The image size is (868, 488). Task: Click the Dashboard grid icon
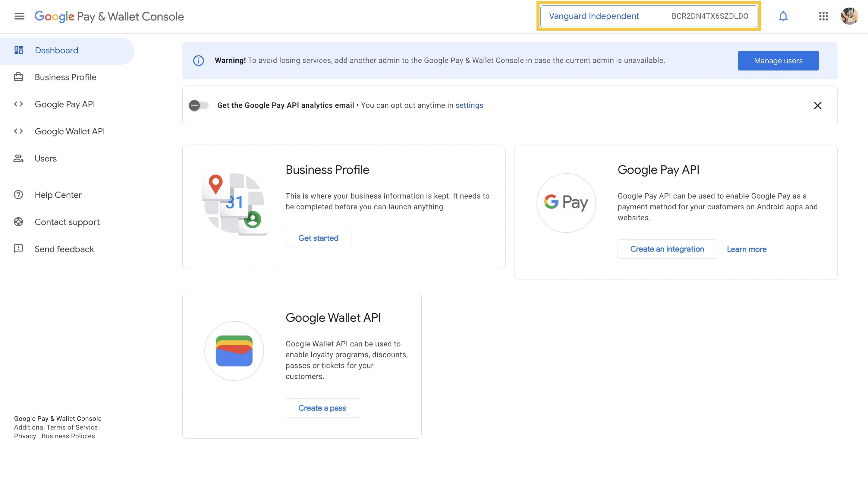tap(18, 50)
